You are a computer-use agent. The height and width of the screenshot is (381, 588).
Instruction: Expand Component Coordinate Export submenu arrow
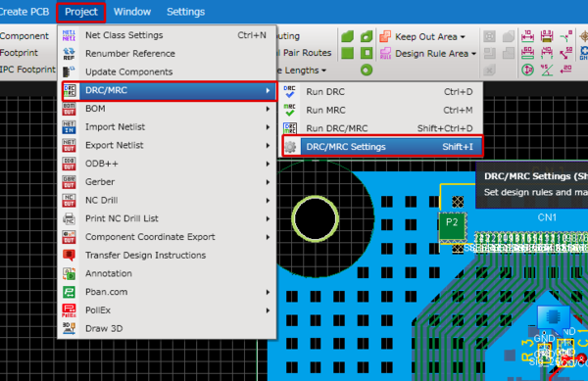coord(268,237)
